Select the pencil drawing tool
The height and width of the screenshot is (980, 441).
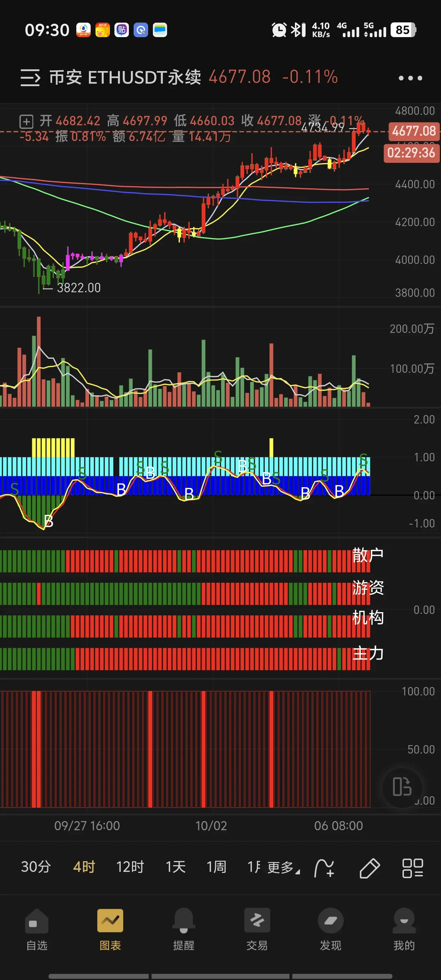point(370,868)
